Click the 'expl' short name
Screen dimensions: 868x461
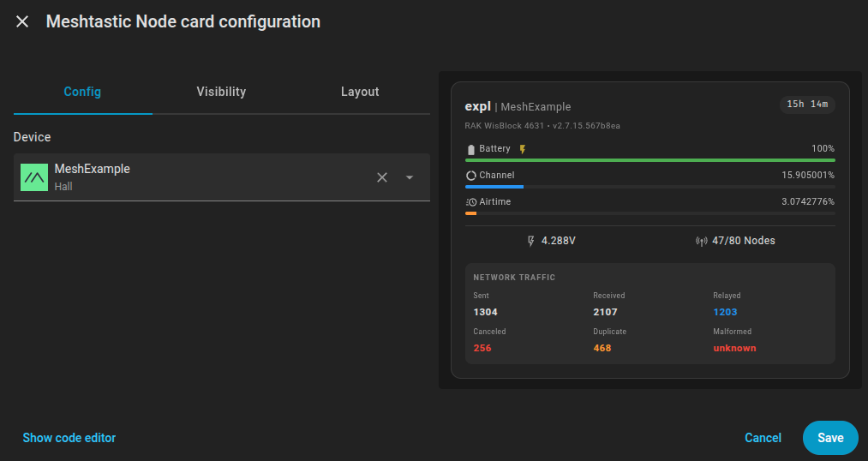[478, 106]
